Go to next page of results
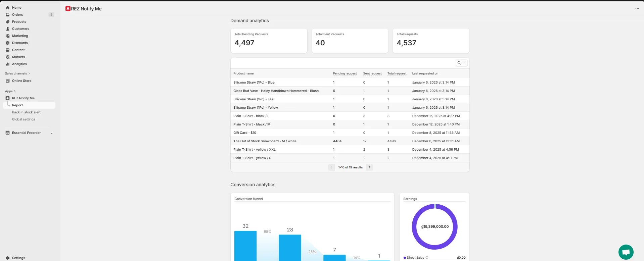Screen dimensions: 644x261 (369, 167)
